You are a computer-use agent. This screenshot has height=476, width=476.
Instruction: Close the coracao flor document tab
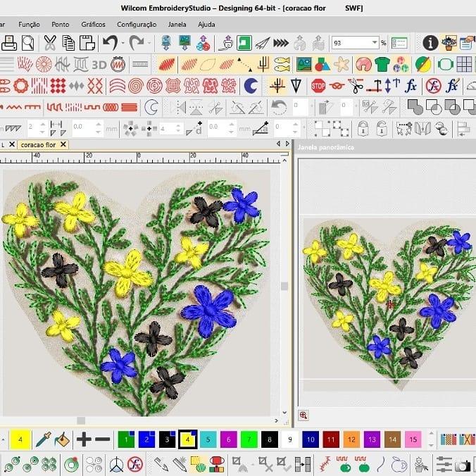click(x=63, y=144)
